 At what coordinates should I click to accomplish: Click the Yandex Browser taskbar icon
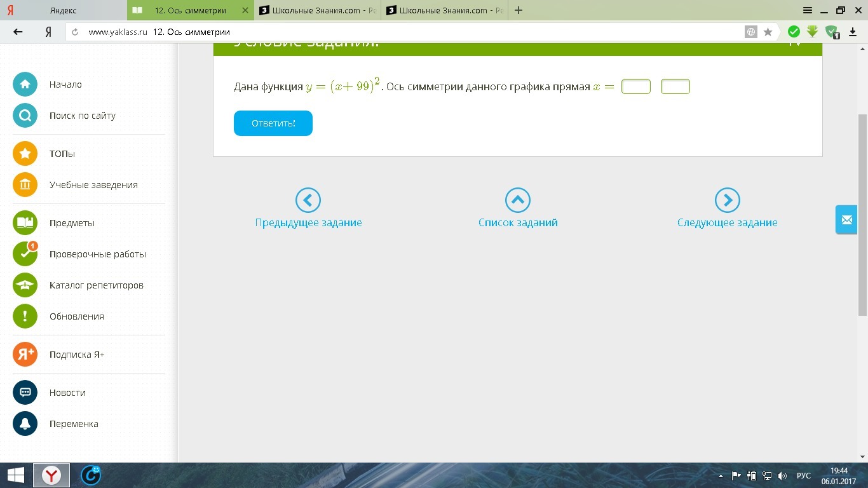[x=51, y=475]
